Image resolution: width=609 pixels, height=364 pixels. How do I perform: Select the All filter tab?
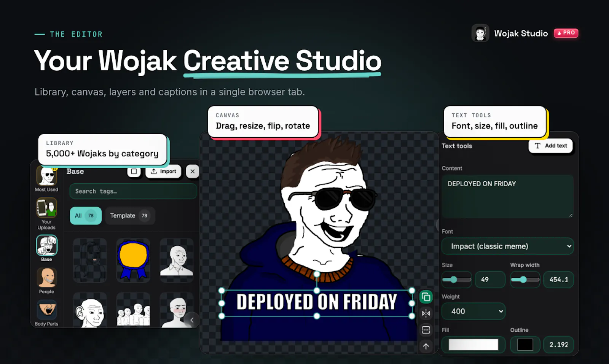pyautogui.click(x=86, y=216)
